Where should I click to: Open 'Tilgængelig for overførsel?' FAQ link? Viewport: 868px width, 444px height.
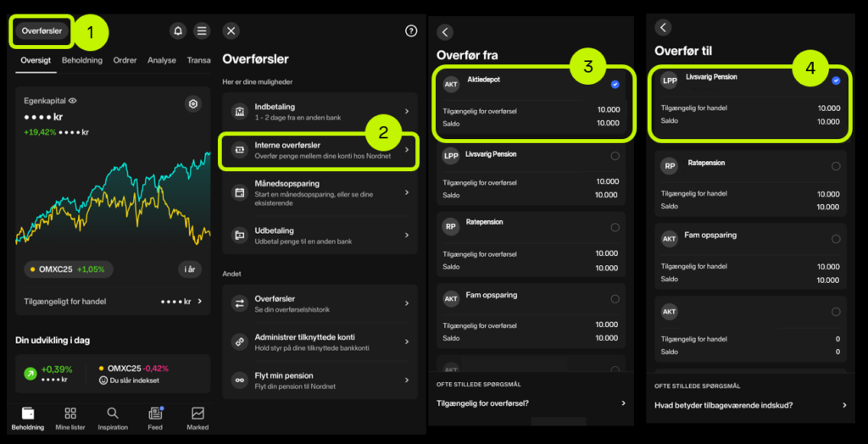point(531,403)
